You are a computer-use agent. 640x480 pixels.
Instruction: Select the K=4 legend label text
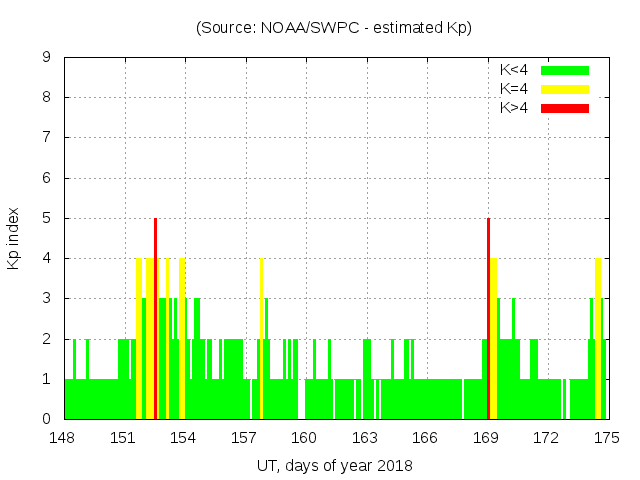tap(514, 89)
